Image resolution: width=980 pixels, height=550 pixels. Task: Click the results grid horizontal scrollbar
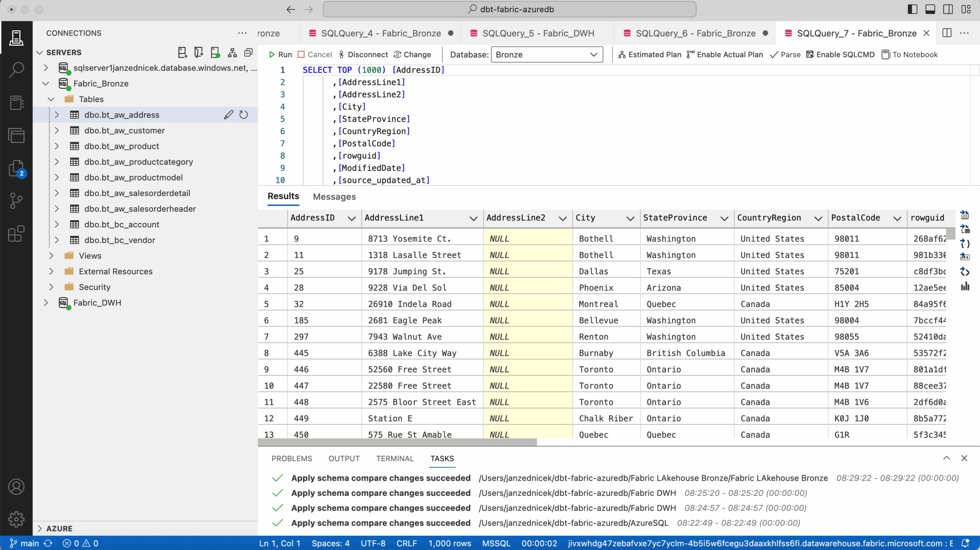pyautogui.click(x=397, y=442)
